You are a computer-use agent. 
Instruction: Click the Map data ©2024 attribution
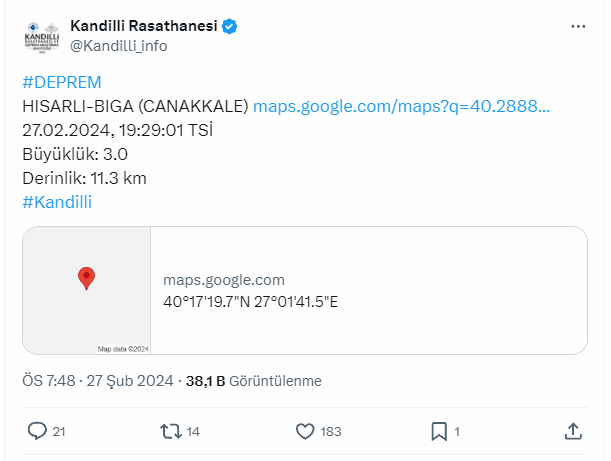122,349
